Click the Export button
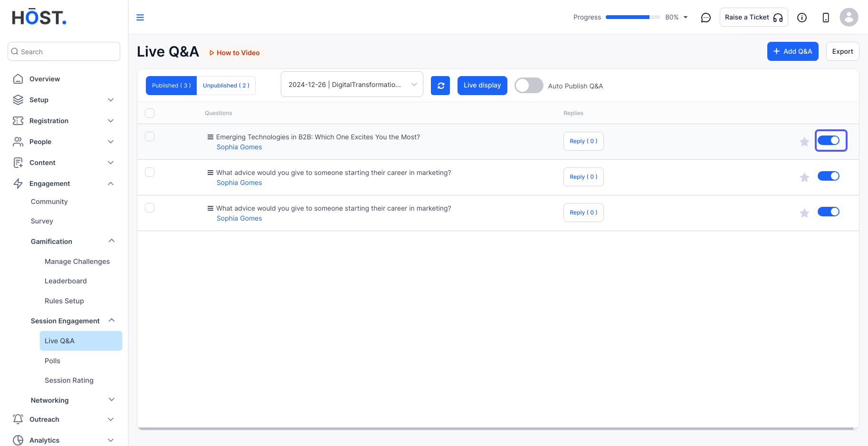The height and width of the screenshot is (446, 868). [842, 51]
